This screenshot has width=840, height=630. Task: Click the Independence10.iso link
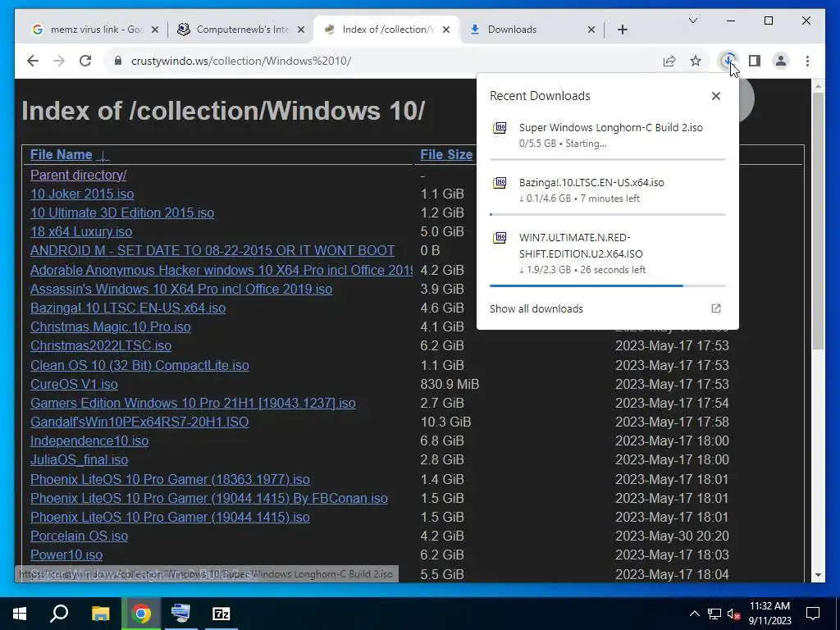coord(89,441)
